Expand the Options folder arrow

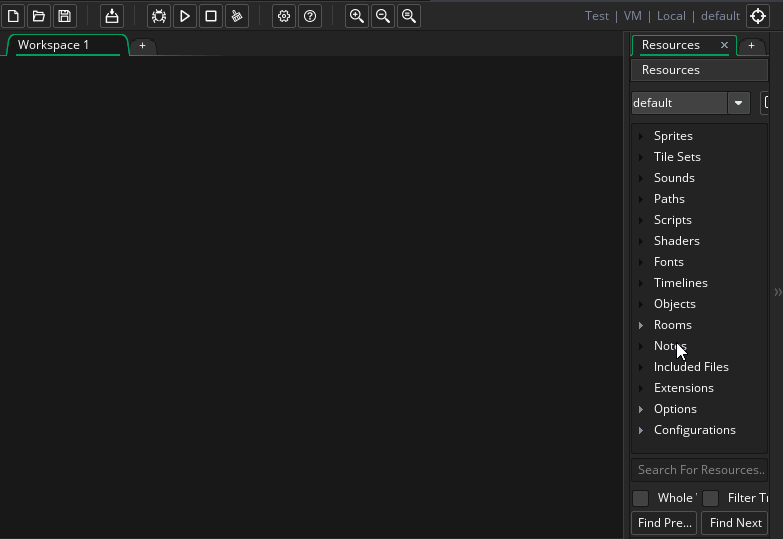641,409
